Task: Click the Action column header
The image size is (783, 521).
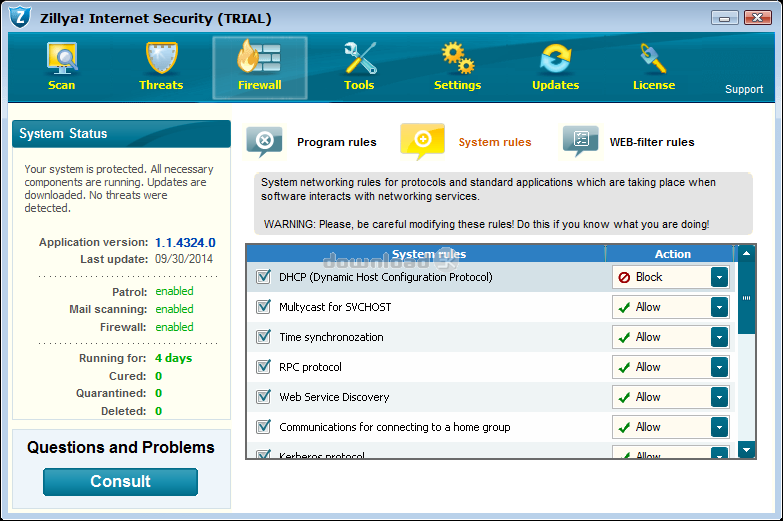Action: 672,254
